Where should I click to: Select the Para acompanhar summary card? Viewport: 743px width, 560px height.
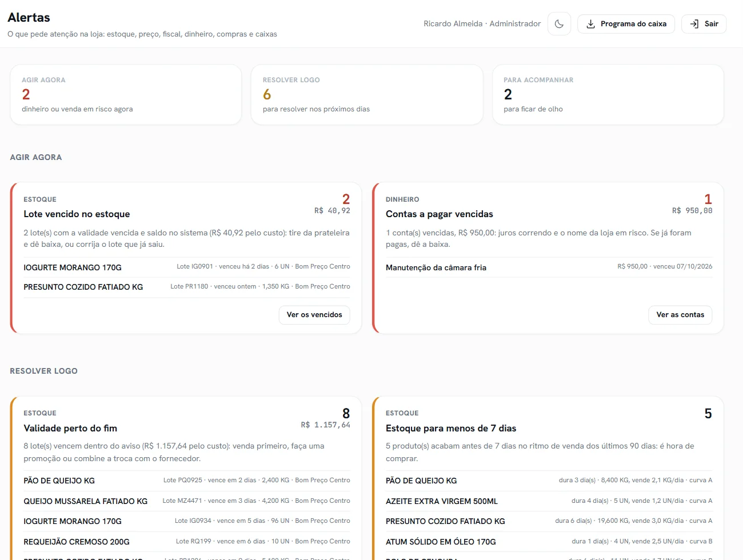(608, 94)
